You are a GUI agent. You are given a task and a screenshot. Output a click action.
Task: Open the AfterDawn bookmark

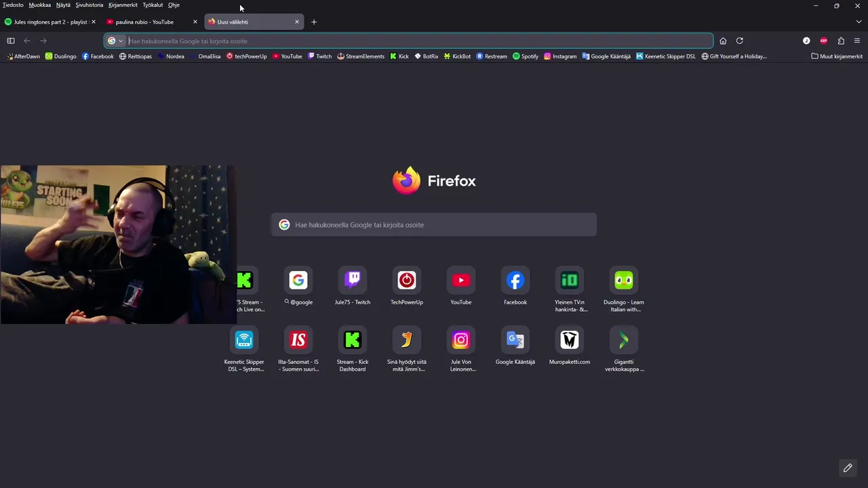pos(22,56)
